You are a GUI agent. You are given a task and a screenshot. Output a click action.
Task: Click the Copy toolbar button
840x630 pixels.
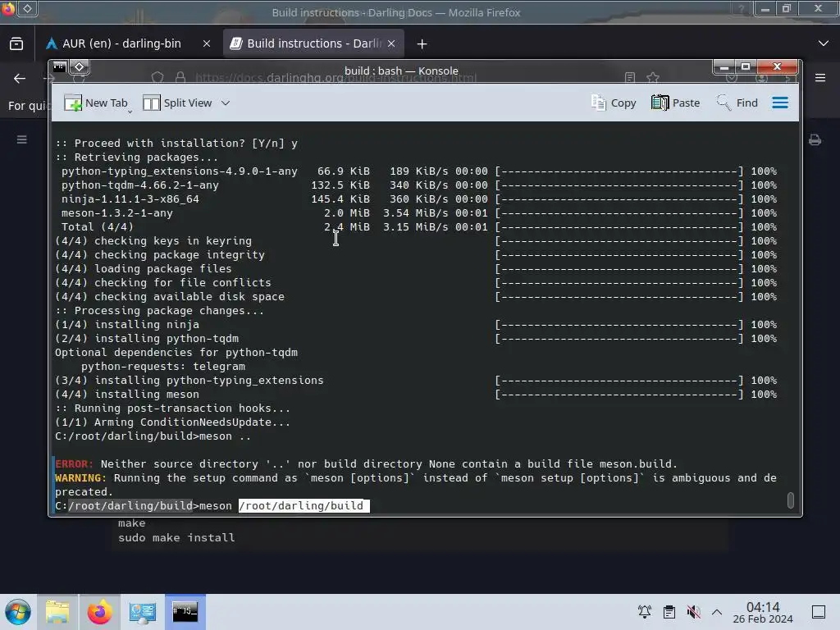tap(614, 103)
